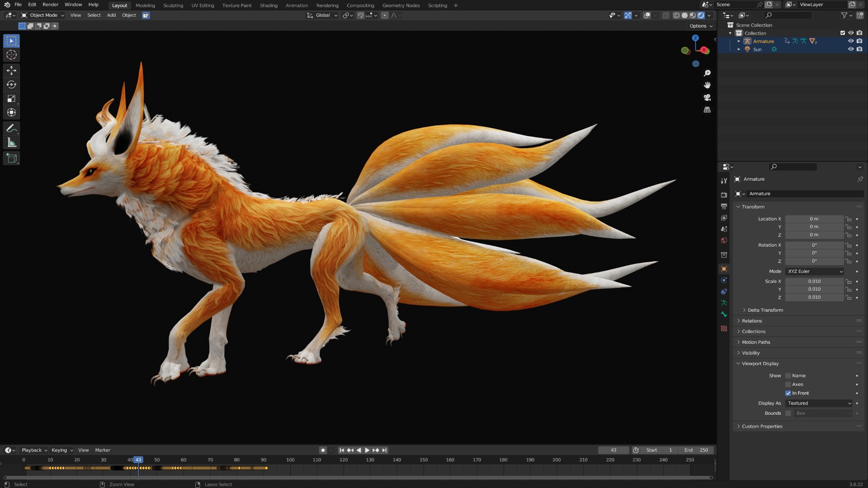Expand the Custom Properties panel
This screenshot has height=488, width=868.
[762, 427]
